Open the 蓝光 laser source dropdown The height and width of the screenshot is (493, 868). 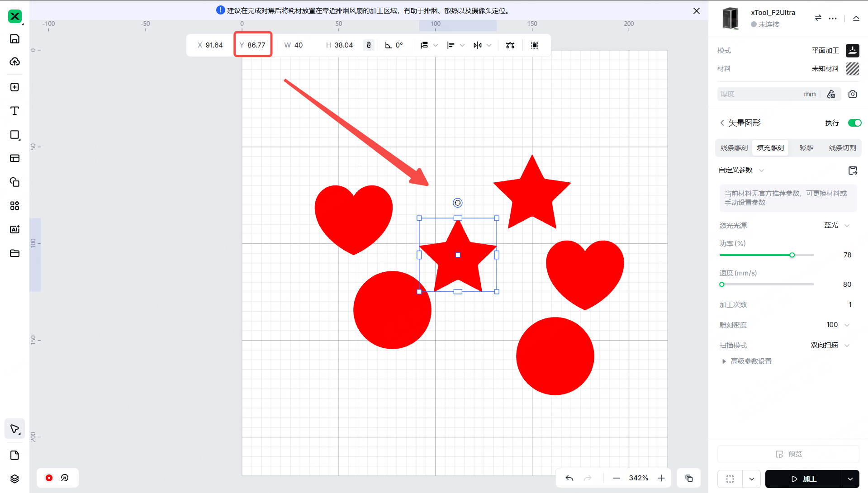pos(837,225)
